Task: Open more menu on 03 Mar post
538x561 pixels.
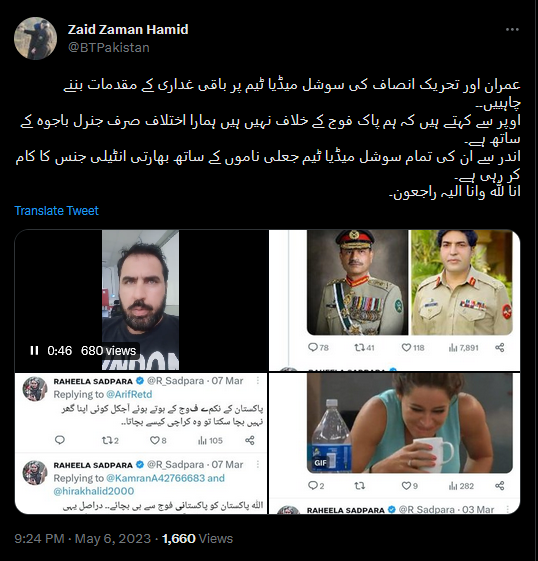Action: 508,509
